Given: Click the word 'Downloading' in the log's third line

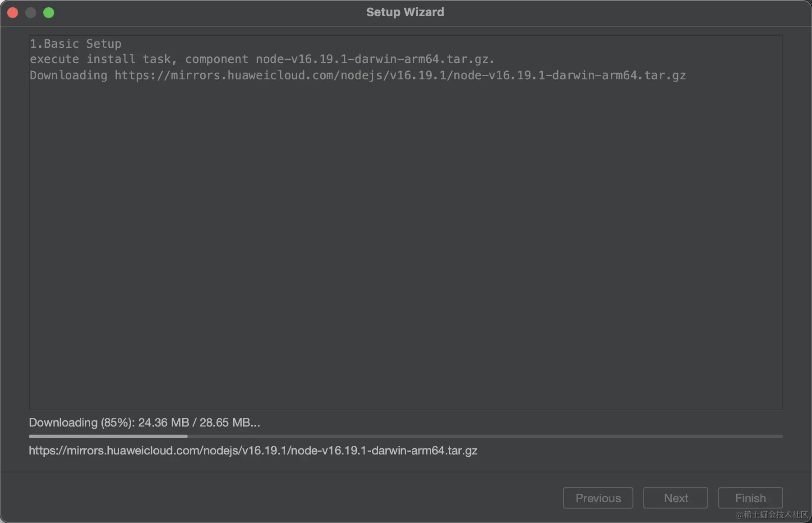Looking at the screenshot, I should [69, 75].
